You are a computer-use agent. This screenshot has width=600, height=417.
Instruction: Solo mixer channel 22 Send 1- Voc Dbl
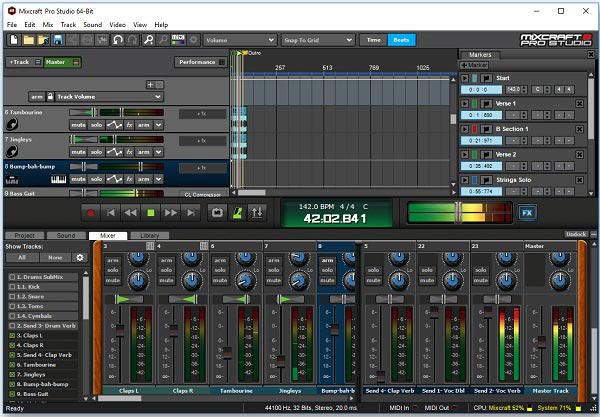[x=427, y=270]
